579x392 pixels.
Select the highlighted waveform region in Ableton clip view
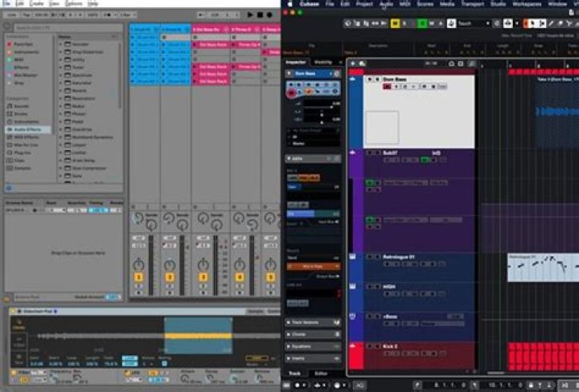(199, 336)
